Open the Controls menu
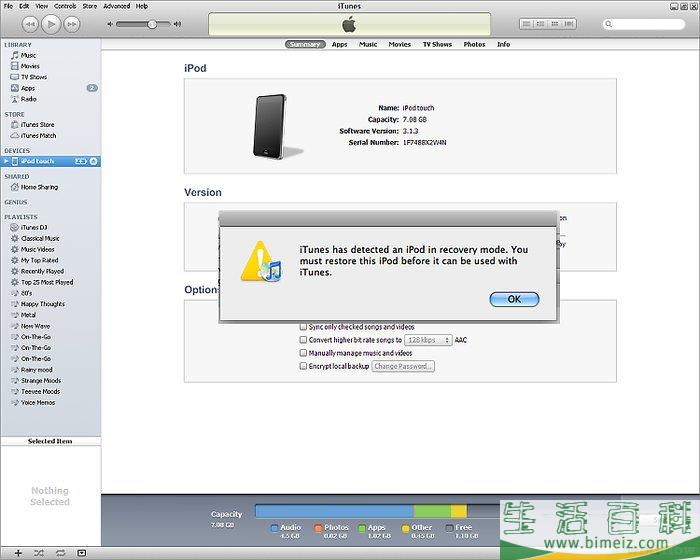Image resolution: width=700 pixels, height=560 pixels. pos(65,6)
